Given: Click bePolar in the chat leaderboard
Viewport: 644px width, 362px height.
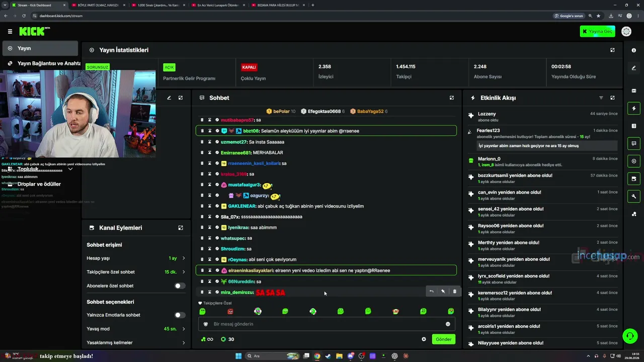Looking at the screenshot, I should click(x=281, y=111).
